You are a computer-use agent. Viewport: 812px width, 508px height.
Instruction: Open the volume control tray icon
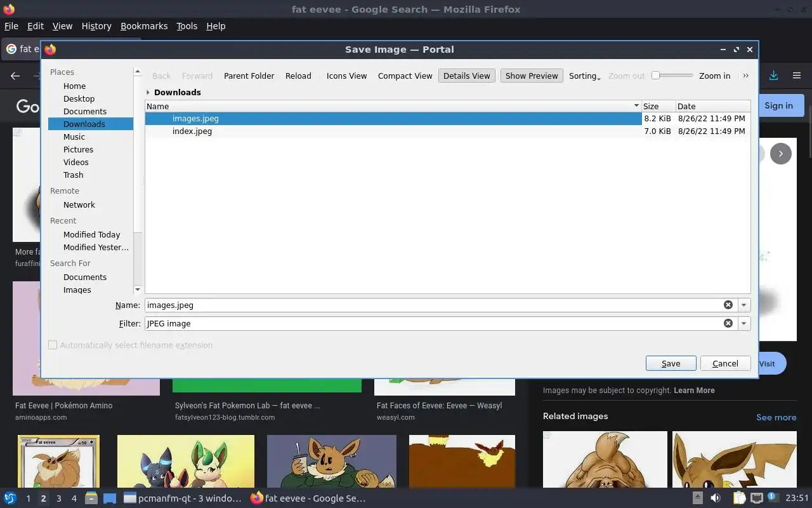click(x=716, y=498)
